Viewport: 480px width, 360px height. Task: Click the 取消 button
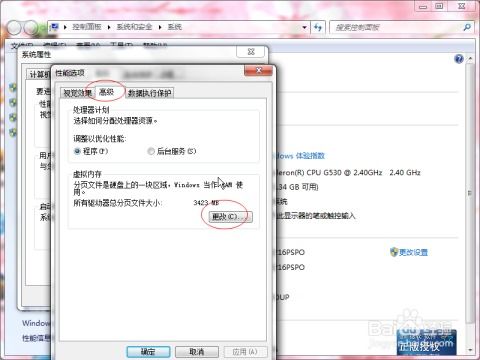pyautogui.click(x=197, y=352)
